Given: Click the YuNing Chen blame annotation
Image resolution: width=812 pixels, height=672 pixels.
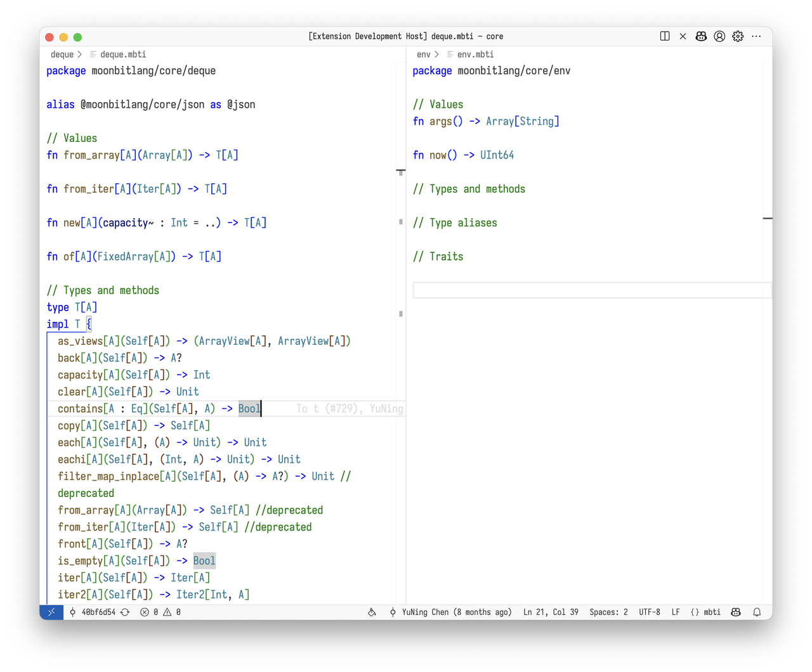Looking at the screenshot, I should pos(450,612).
